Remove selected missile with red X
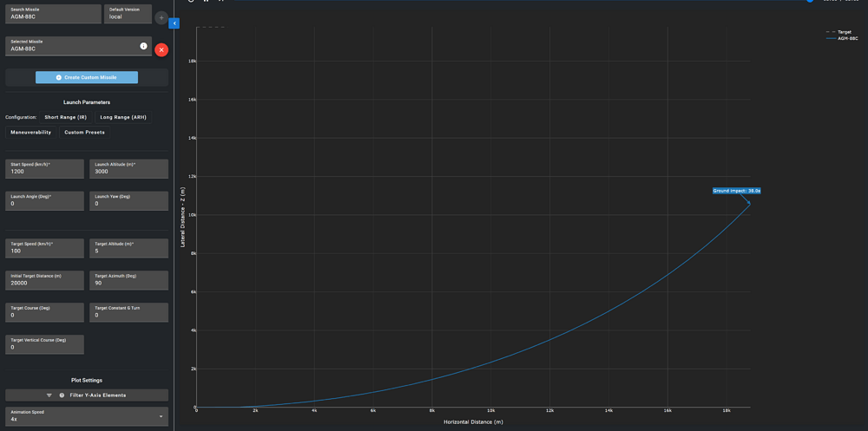Viewport: 868px width, 431px height. 161,49
